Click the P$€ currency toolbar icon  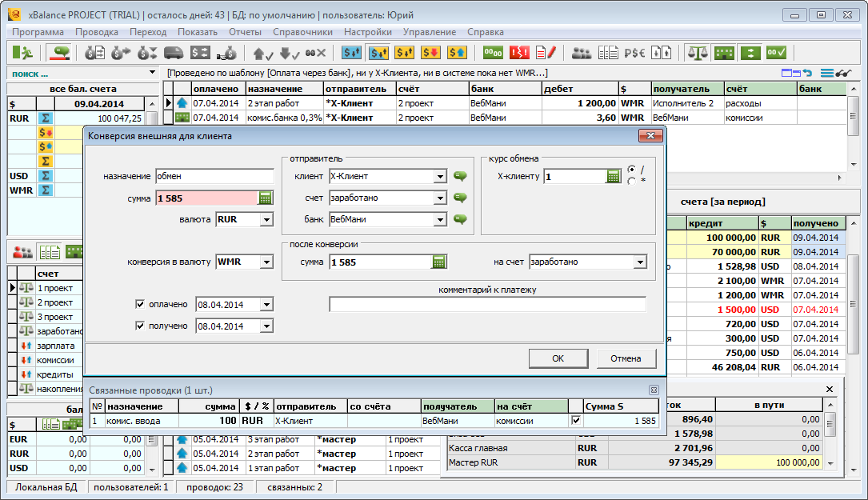635,53
